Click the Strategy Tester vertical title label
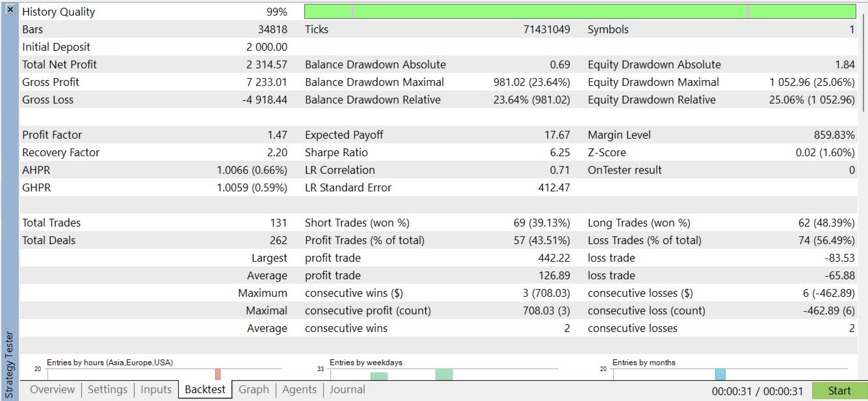The image size is (868, 401). click(x=10, y=365)
